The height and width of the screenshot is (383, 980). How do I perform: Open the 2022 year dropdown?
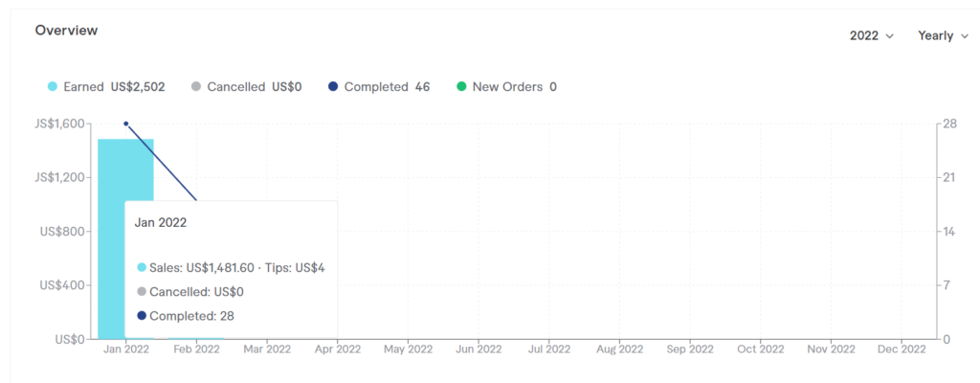click(870, 35)
